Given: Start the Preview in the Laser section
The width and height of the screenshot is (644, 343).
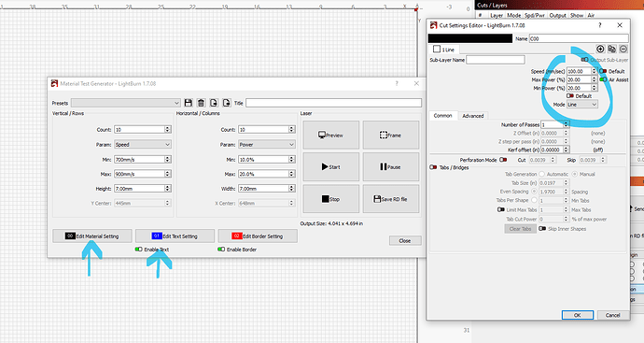Looking at the screenshot, I should click(x=331, y=135).
